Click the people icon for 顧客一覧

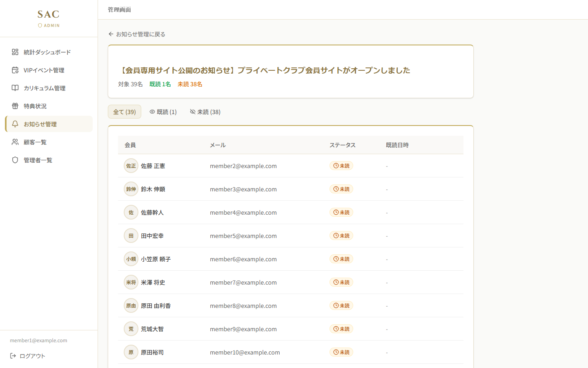coord(15,142)
